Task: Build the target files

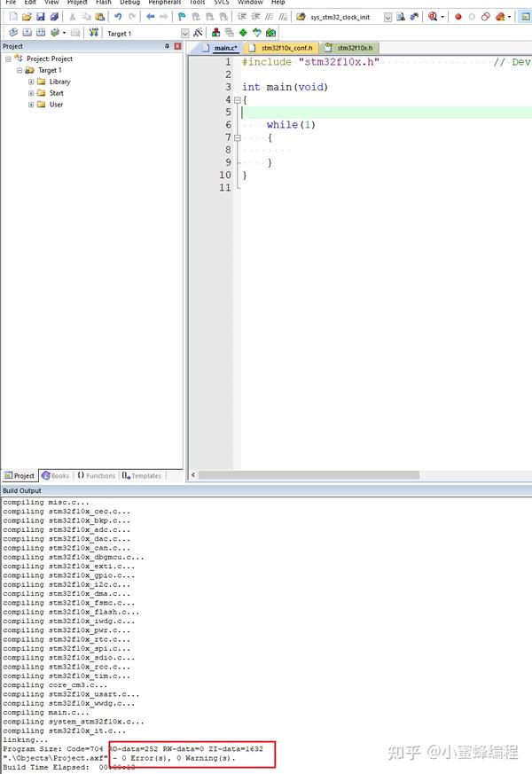Action: [27, 33]
